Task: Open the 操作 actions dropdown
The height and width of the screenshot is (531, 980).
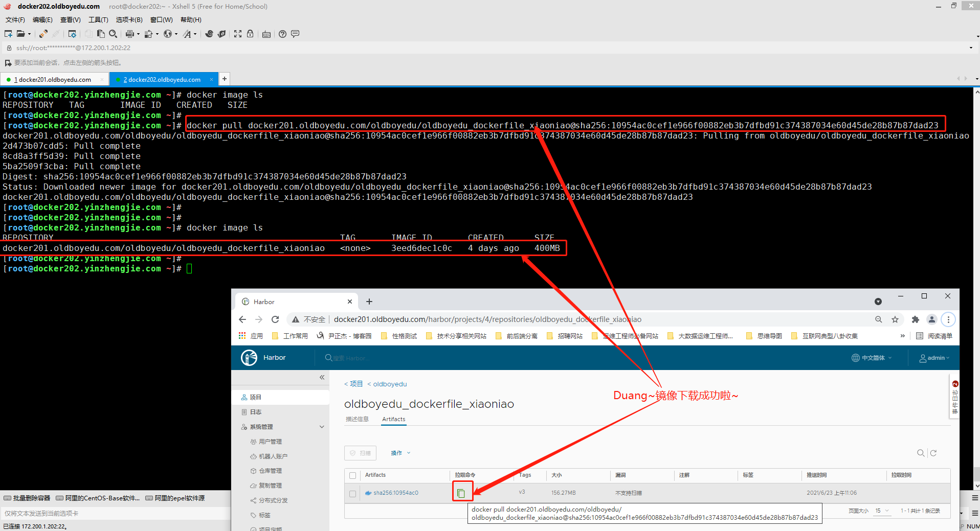Action: pos(400,453)
